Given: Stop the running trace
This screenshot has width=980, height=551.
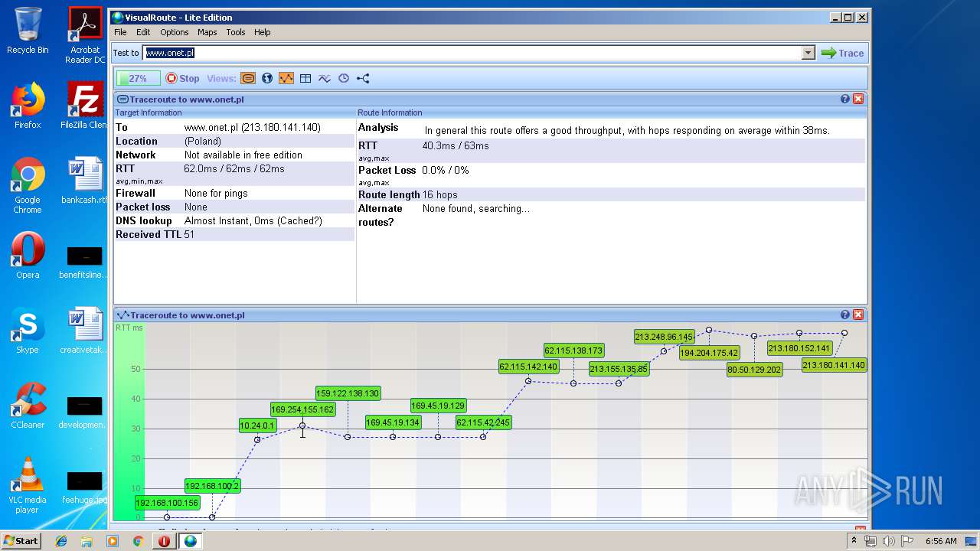Looking at the screenshot, I should point(182,78).
